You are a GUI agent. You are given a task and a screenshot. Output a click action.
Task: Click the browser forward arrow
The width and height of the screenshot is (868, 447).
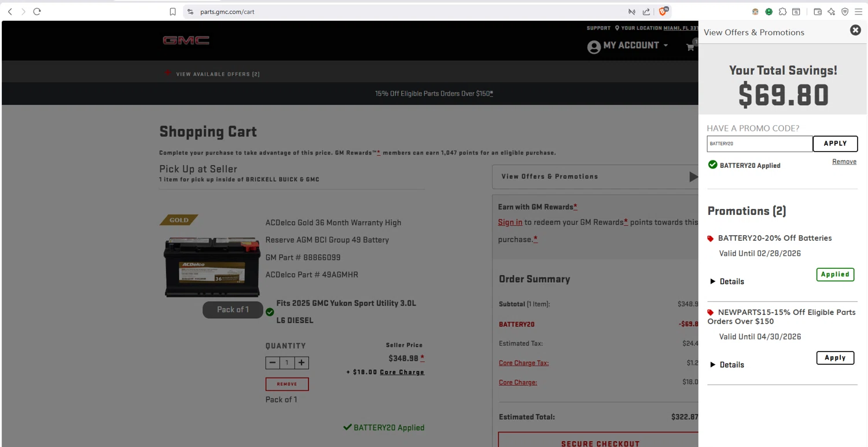coord(23,12)
